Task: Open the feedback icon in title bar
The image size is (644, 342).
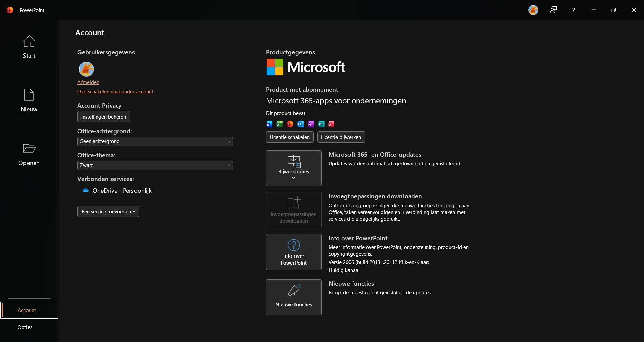Action: point(553,10)
